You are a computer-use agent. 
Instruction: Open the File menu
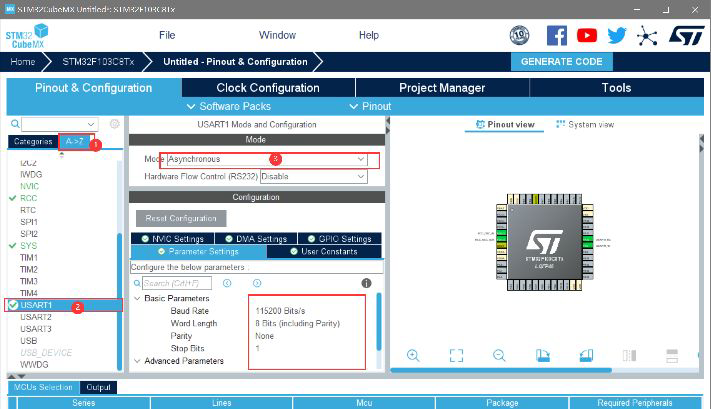[167, 35]
